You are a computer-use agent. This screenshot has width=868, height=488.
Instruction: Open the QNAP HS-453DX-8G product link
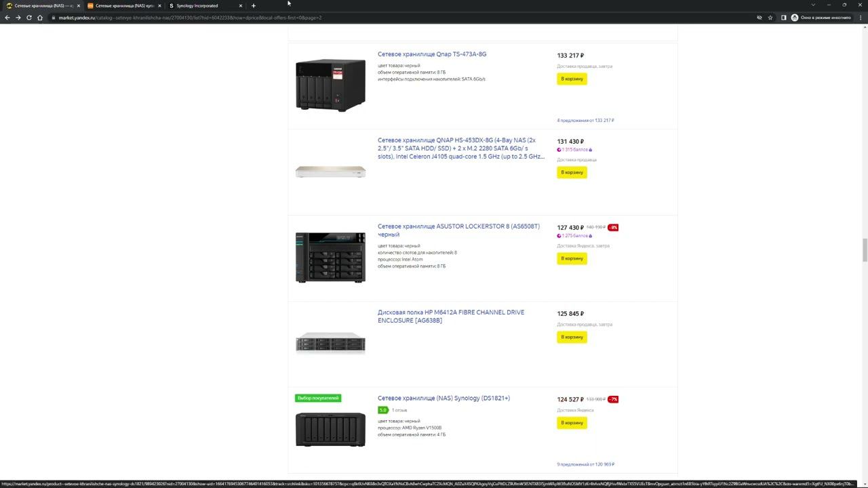click(x=461, y=148)
